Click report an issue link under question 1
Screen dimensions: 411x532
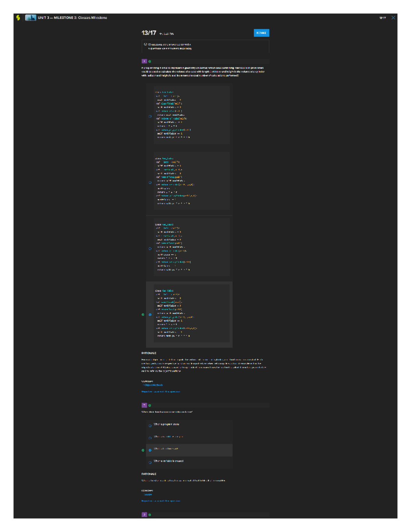(x=161, y=392)
